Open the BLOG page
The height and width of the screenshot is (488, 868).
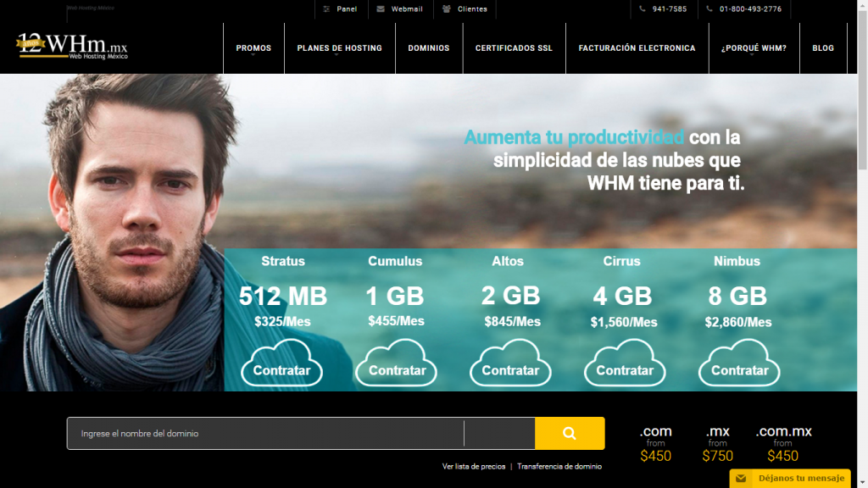[x=823, y=48]
